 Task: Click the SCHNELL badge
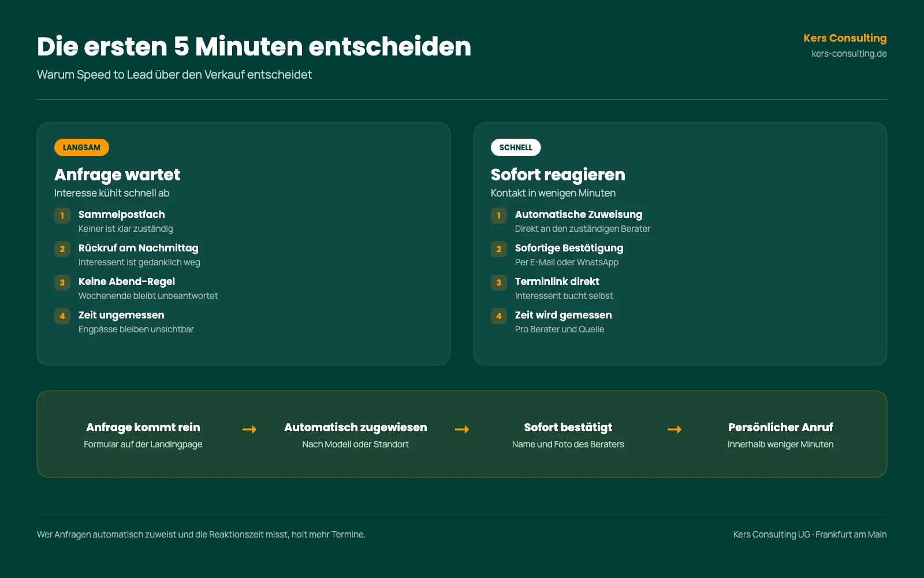pyautogui.click(x=516, y=147)
